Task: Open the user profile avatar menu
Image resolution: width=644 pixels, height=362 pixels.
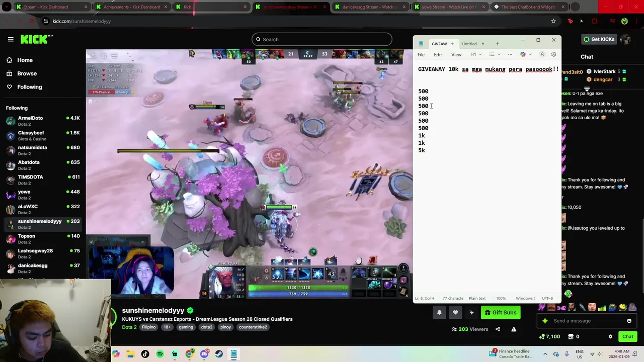Action: point(625,39)
